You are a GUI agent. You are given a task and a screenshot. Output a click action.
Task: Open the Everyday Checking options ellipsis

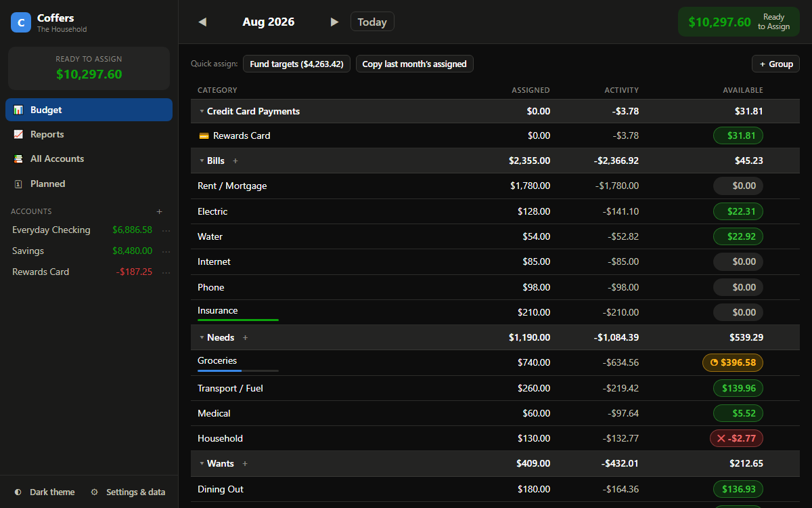pyautogui.click(x=166, y=230)
